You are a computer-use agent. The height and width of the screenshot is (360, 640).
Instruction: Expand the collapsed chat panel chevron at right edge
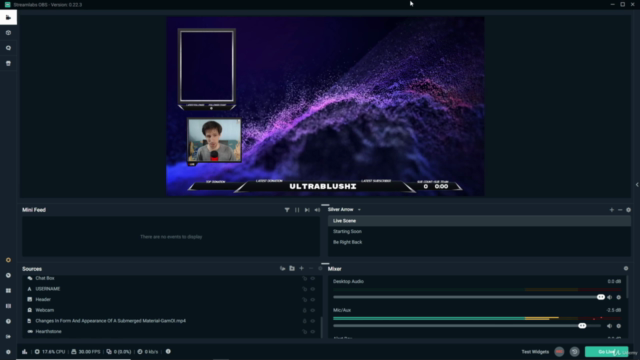637,185
